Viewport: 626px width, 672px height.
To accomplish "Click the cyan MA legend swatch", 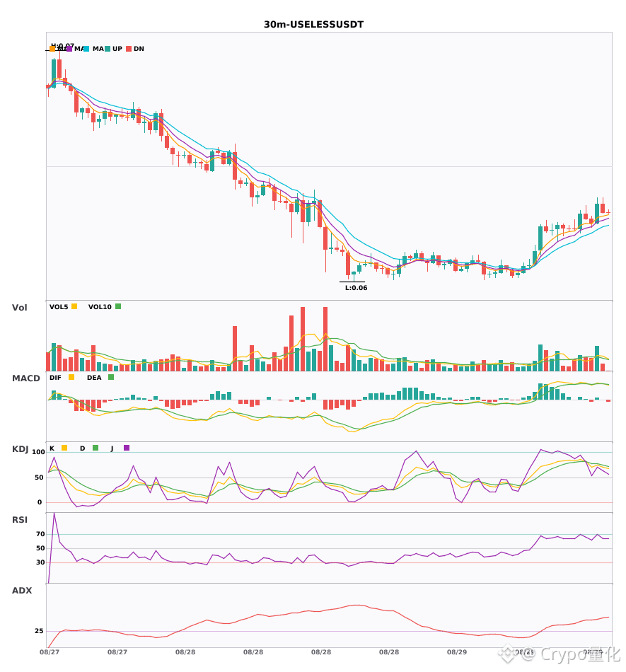I will click(86, 49).
